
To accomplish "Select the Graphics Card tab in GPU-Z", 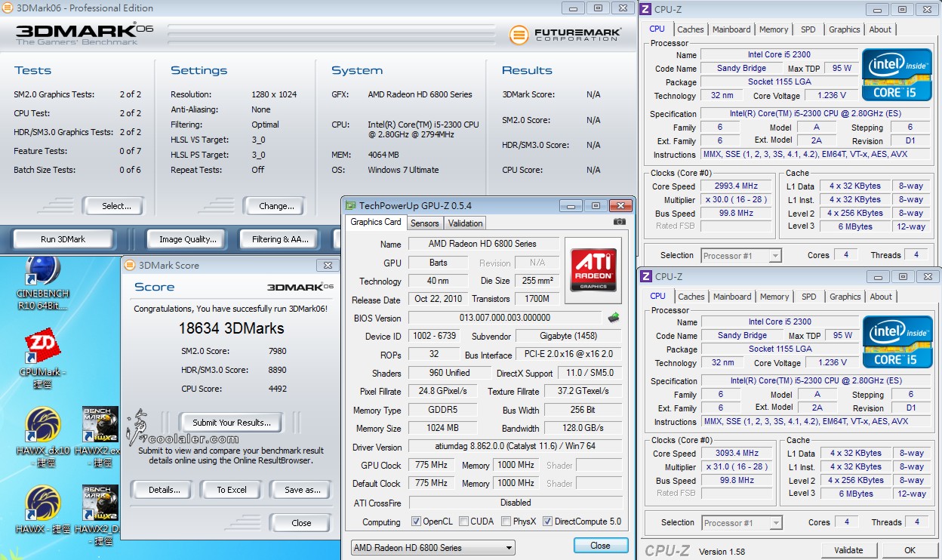I will 376,222.
